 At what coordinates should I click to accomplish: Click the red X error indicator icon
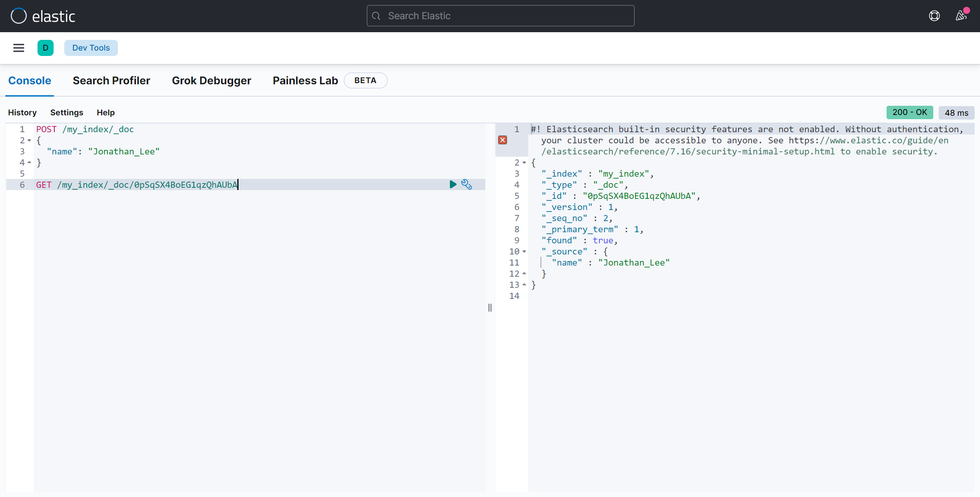pyautogui.click(x=503, y=140)
